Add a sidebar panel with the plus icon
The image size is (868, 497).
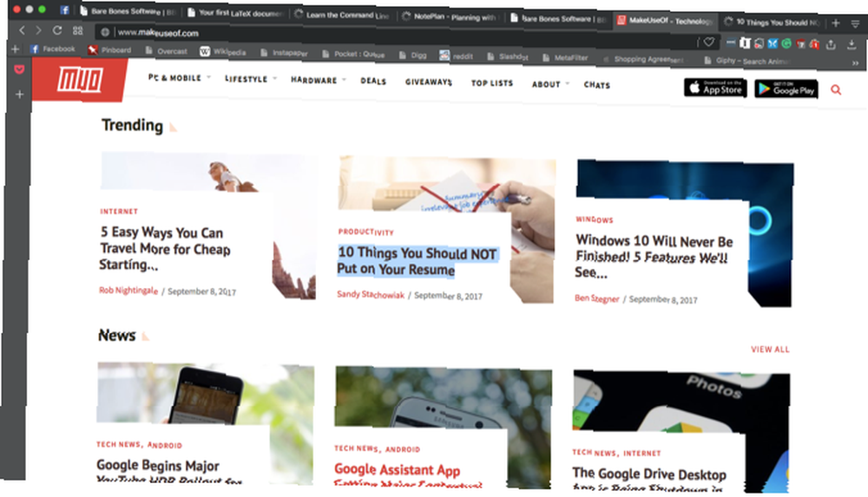tap(19, 95)
